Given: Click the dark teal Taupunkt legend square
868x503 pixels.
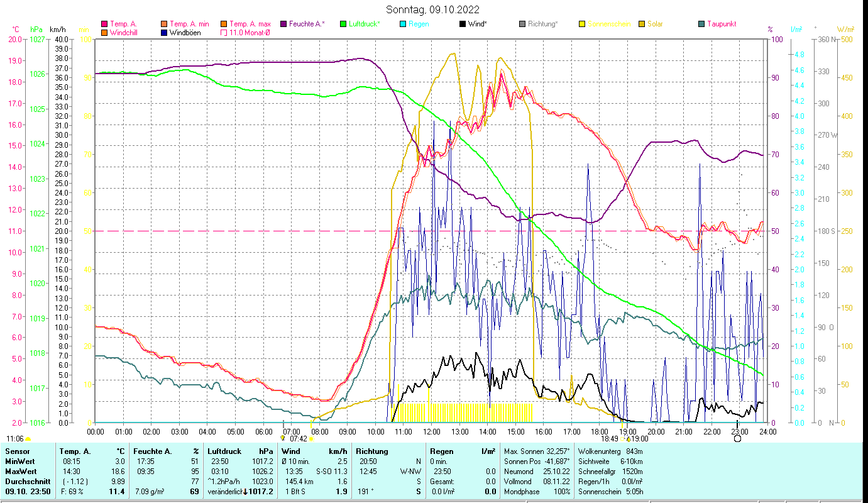Looking at the screenshot, I should point(701,24).
